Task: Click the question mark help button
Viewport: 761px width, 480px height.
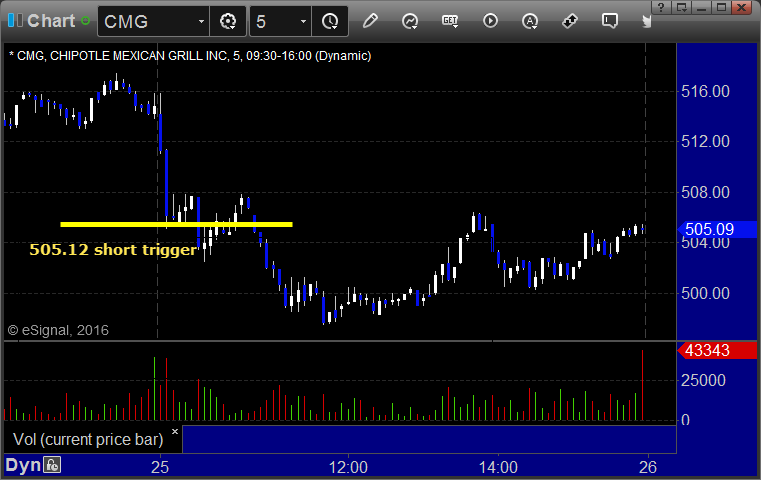Action: click(x=662, y=7)
